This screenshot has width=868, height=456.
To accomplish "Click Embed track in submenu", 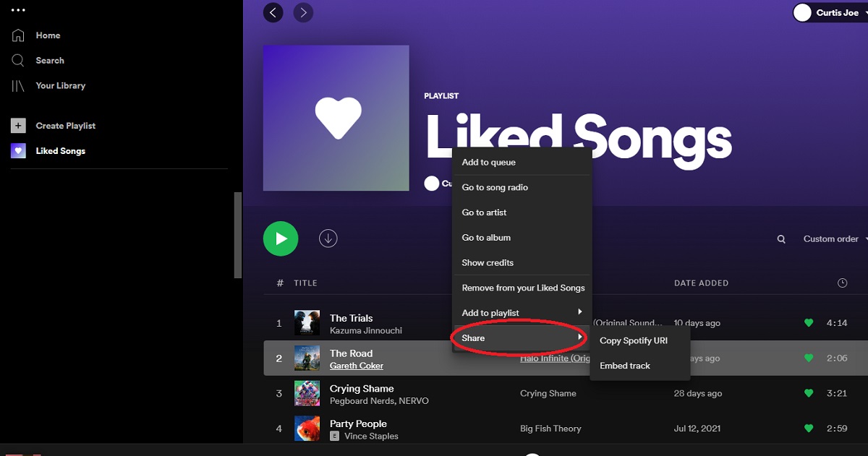I will tap(640, 366).
